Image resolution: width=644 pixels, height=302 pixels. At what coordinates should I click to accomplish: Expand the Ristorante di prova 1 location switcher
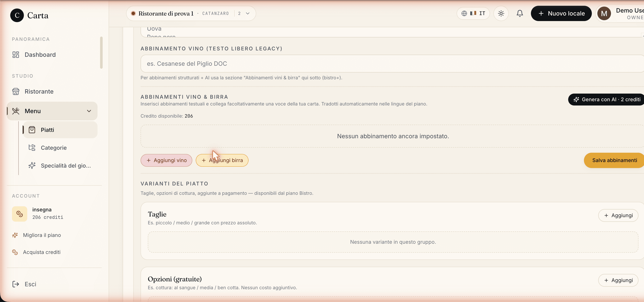click(x=191, y=13)
